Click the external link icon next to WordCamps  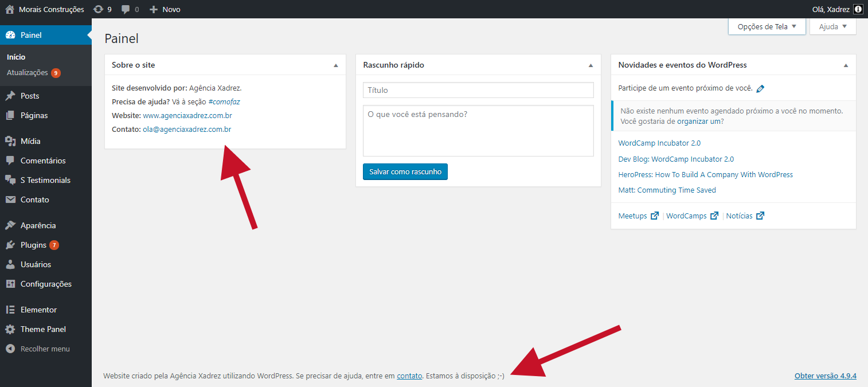click(x=714, y=216)
